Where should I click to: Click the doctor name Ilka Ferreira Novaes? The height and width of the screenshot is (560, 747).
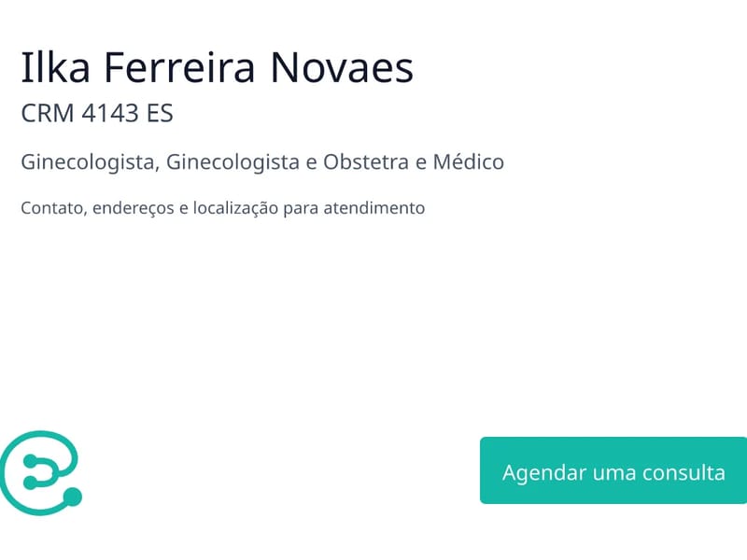point(218,67)
